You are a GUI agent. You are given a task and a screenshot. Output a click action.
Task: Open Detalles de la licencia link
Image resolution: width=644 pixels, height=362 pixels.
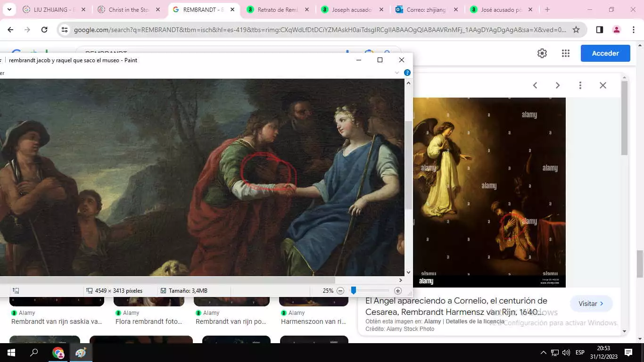coord(475,321)
